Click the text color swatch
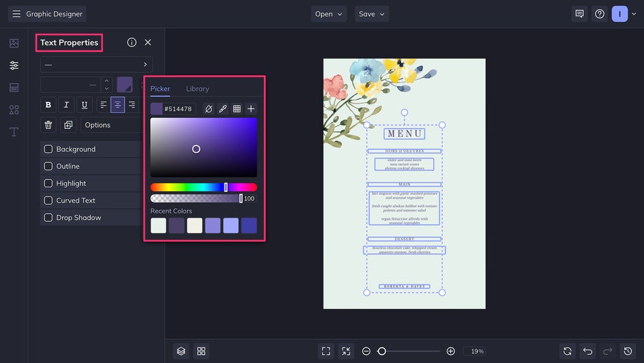The width and height of the screenshot is (644, 363). (x=124, y=85)
